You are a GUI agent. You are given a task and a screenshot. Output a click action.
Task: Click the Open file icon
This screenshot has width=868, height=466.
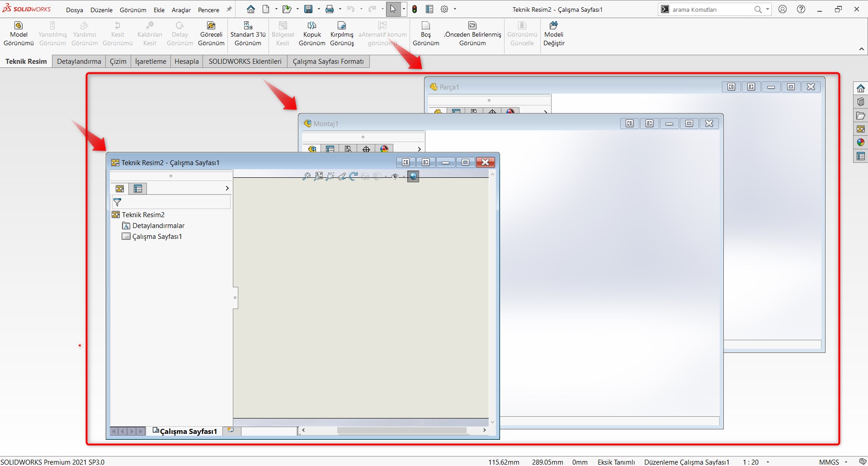coord(287,9)
